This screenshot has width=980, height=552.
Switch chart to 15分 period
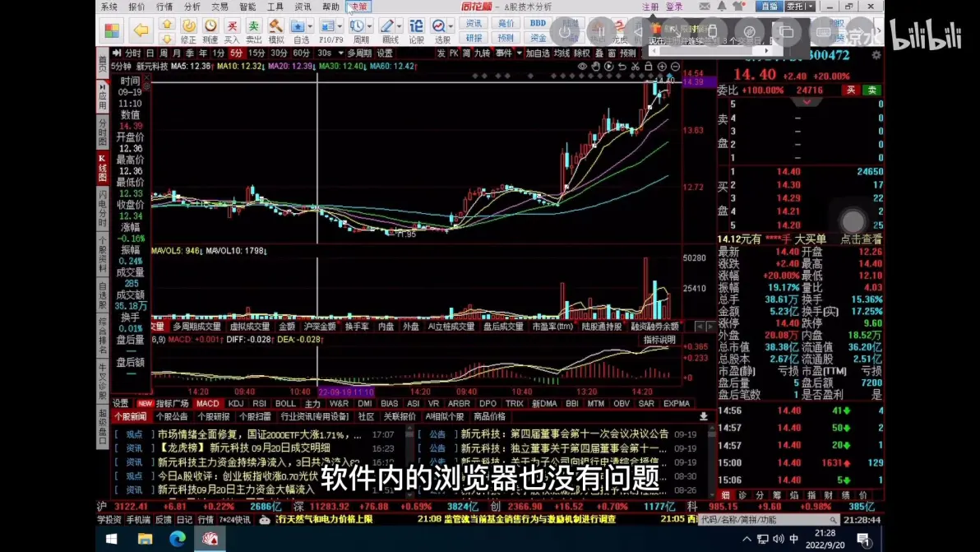point(257,53)
